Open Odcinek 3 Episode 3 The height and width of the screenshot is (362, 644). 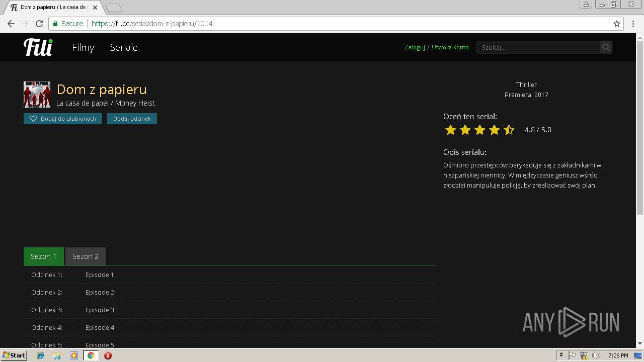tap(230, 310)
